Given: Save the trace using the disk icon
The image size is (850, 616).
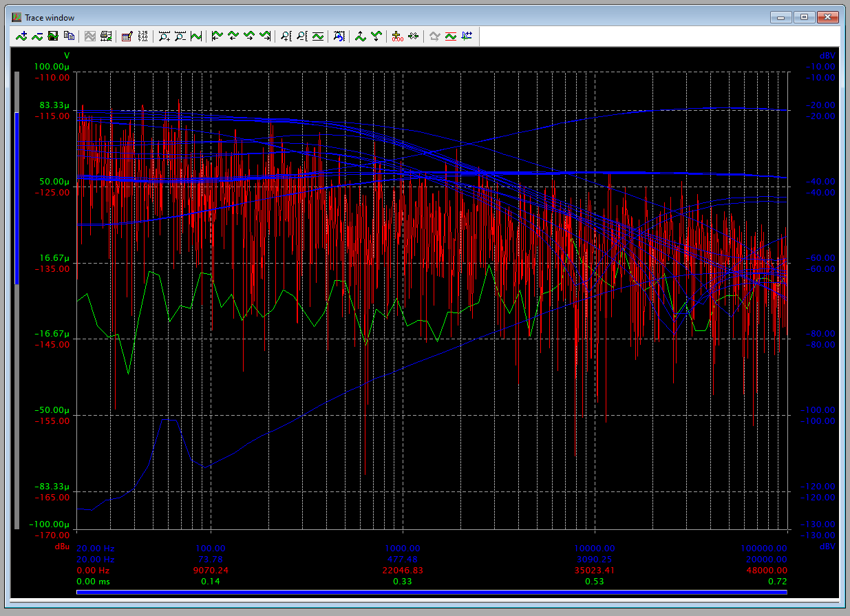Looking at the screenshot, I should [53, 36].
